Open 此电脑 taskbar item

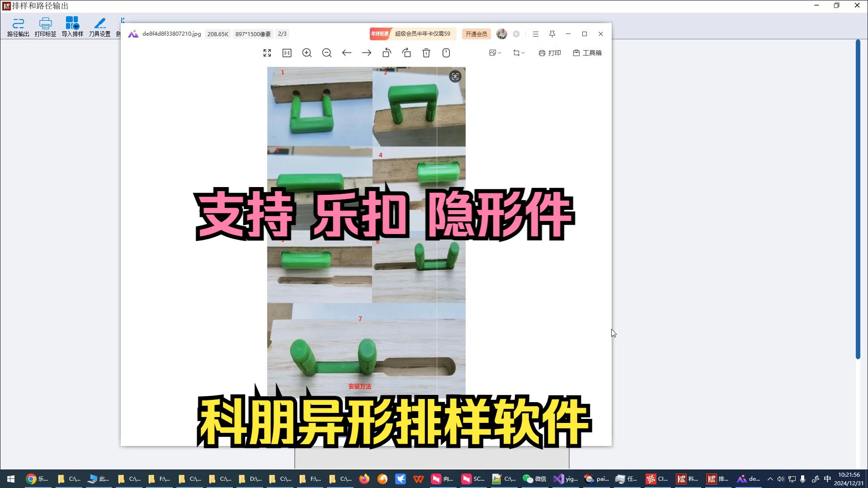99,479
